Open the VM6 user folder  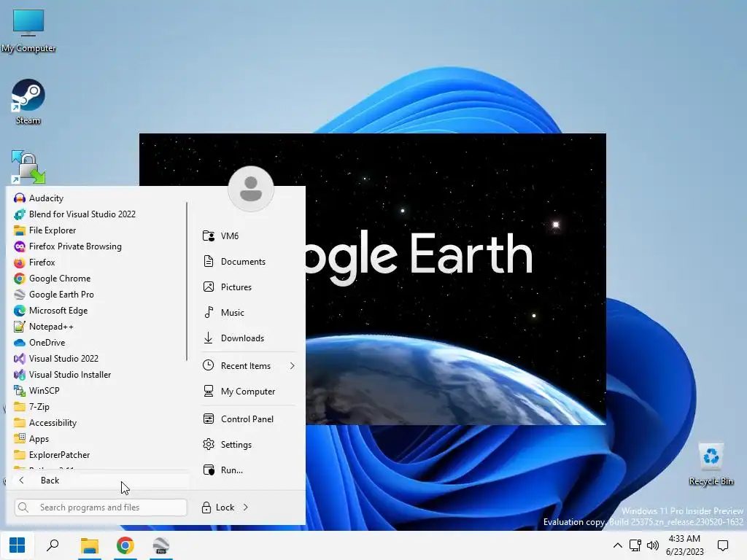248,236
